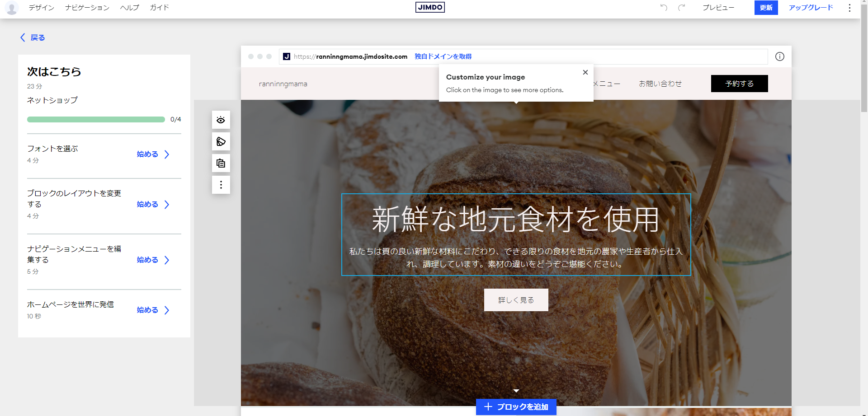Open the デザイン menu
This screenshot has width=868, height=416.
[x=41, y=8]
